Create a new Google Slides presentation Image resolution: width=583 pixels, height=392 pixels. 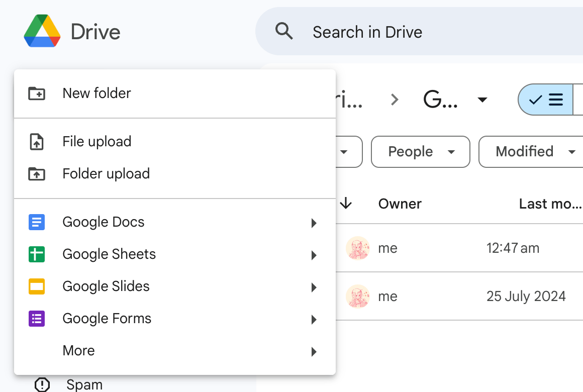175,286
